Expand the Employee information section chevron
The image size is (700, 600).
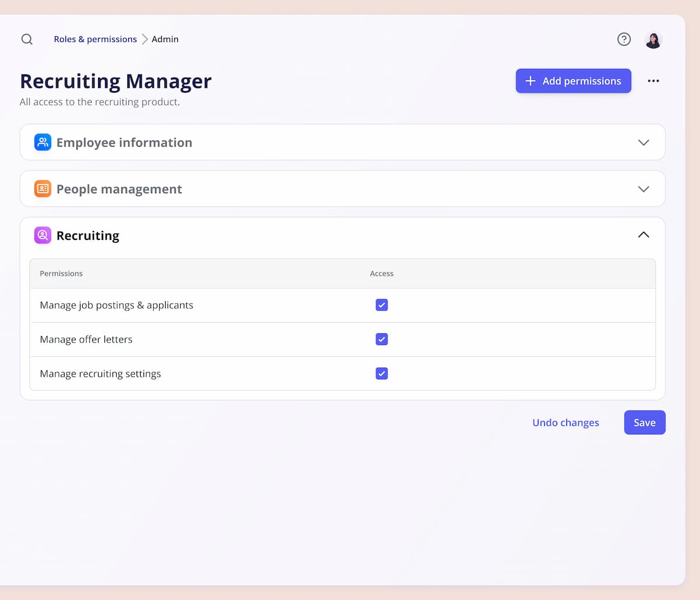[x=643, y=142]
